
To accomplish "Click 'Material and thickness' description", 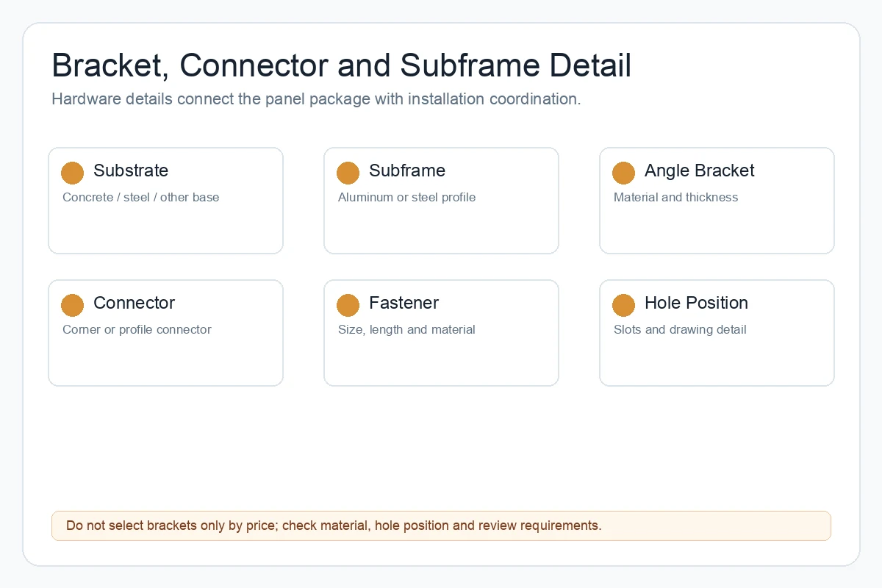I will pyautogui.click(x=675, y=197).
